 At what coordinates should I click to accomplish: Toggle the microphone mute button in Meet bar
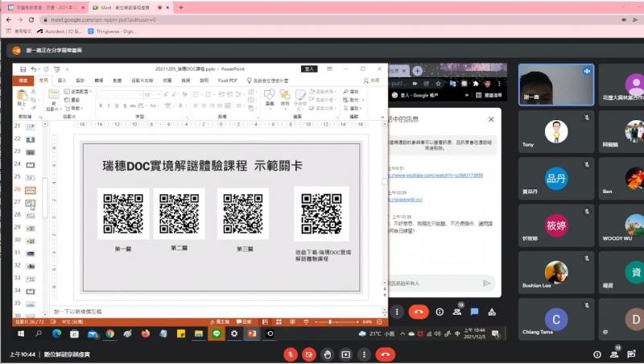click(290, 354)
